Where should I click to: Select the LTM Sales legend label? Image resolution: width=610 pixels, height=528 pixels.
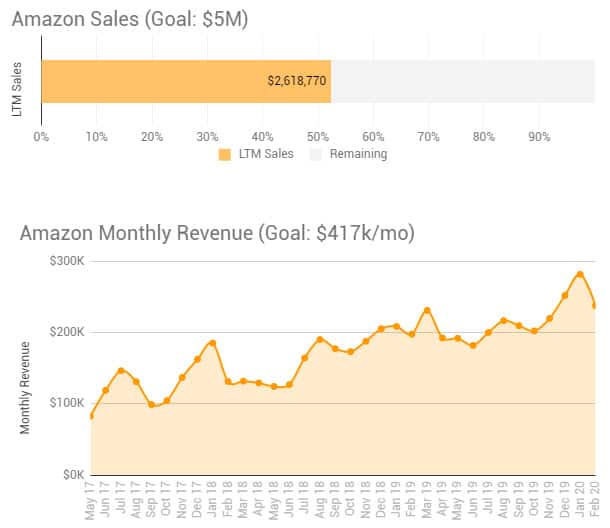click(x=264, y=154)
